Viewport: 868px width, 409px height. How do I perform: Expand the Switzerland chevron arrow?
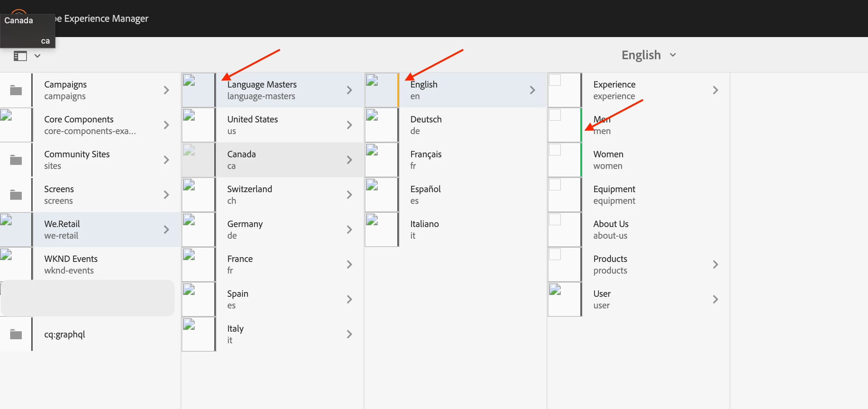(349, 195)
